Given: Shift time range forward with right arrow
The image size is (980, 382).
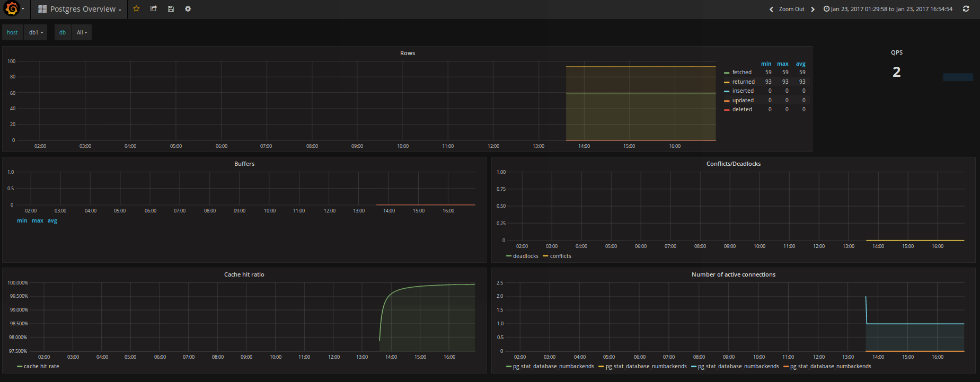Looking at the screenshot, I should (813, 9).
